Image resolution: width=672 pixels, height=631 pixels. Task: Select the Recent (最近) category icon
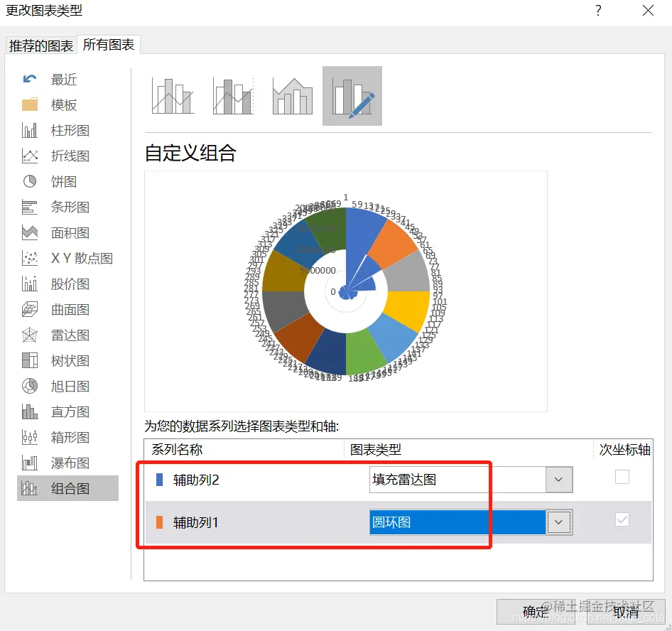pos(30,79)
